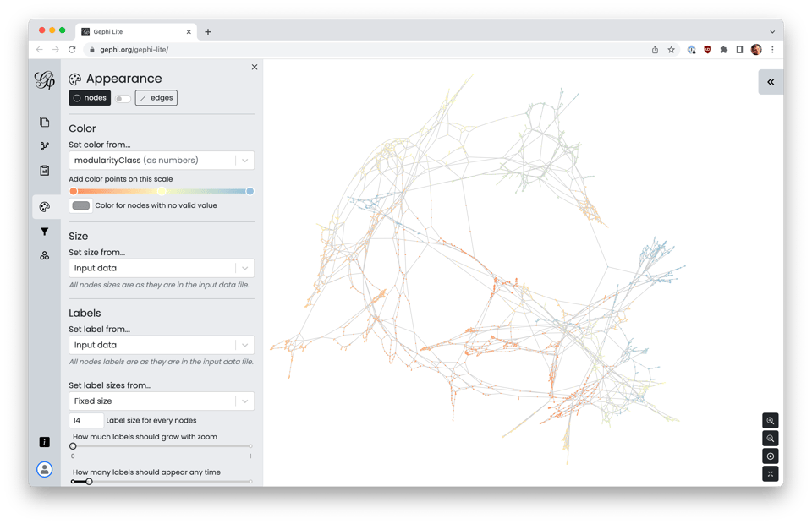Select the edges appearance button

pyautogui.click(x=156, y=98)
